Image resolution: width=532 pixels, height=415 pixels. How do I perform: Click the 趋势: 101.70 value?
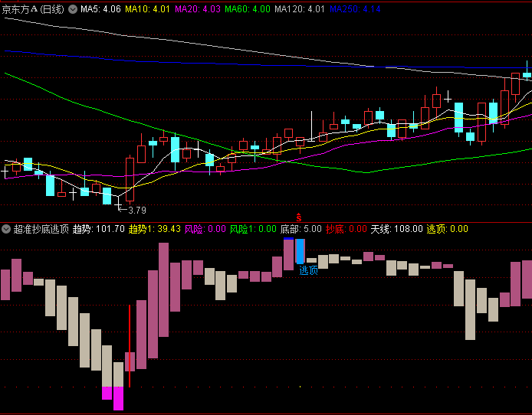coord(99,230)
